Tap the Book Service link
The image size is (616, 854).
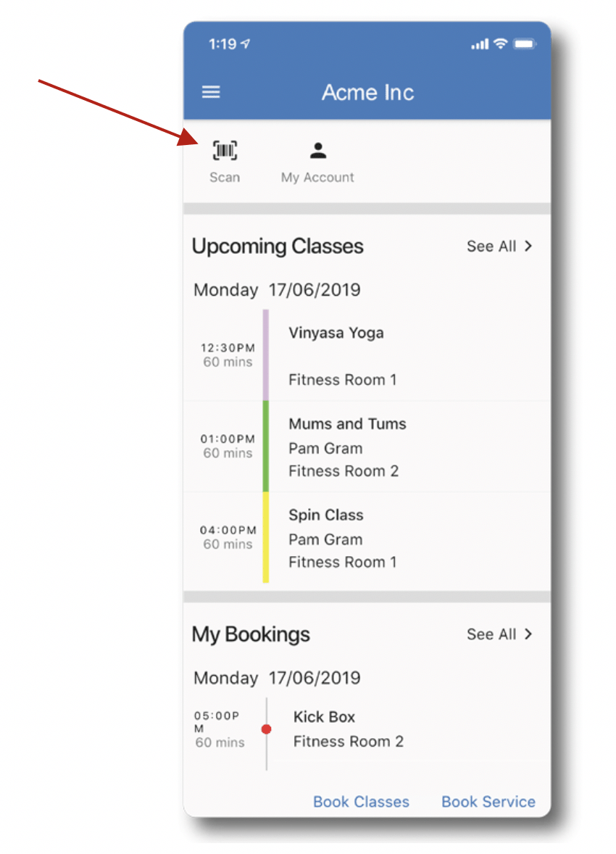click(488, 802)
